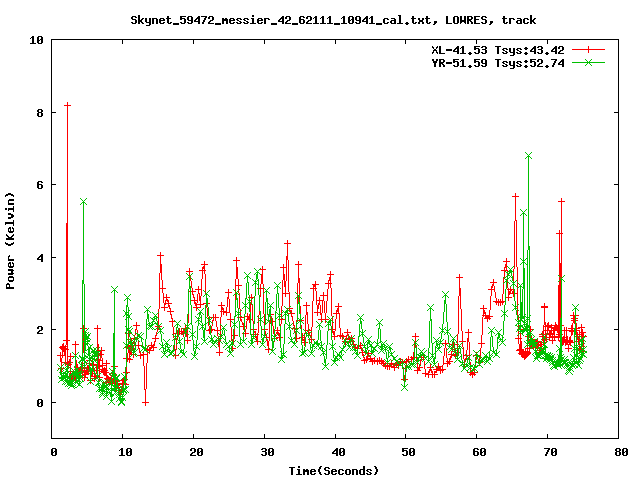Click the x-axis tick label 30
This screenshot has width=640, height=480.
tap(267, 452)
